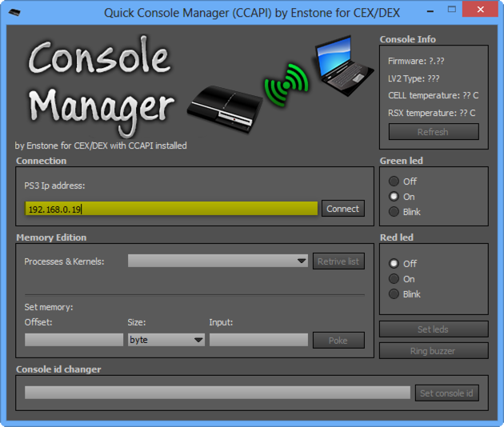Click the Set console id button

[446, 393]
